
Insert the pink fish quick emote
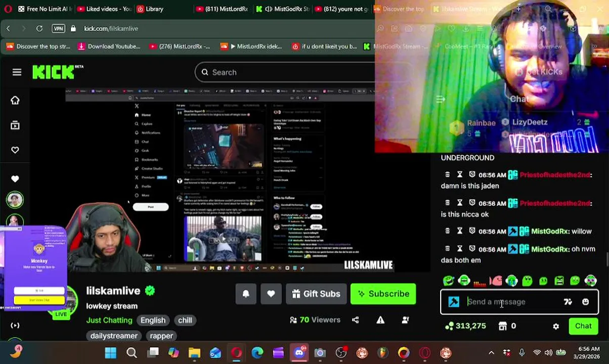tap(496, 280)
